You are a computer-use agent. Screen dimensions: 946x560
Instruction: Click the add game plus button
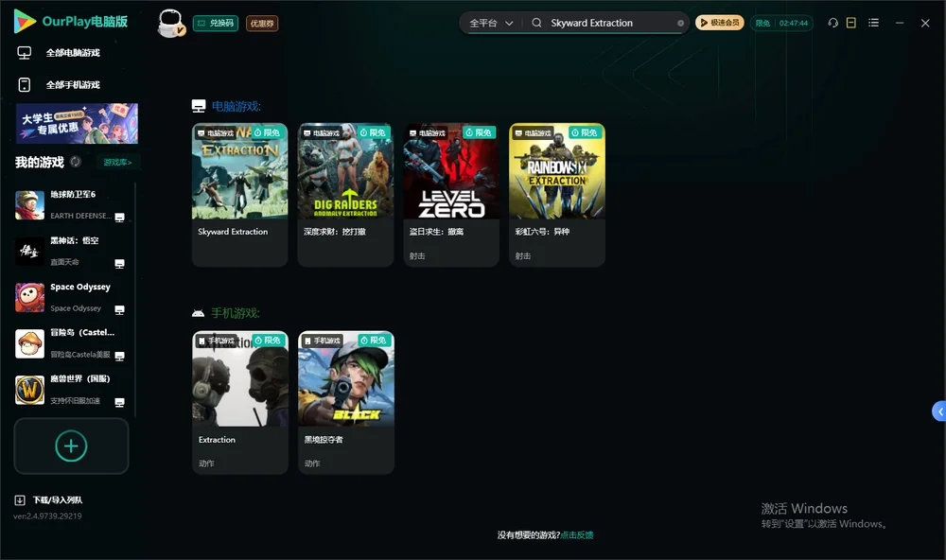71,446
